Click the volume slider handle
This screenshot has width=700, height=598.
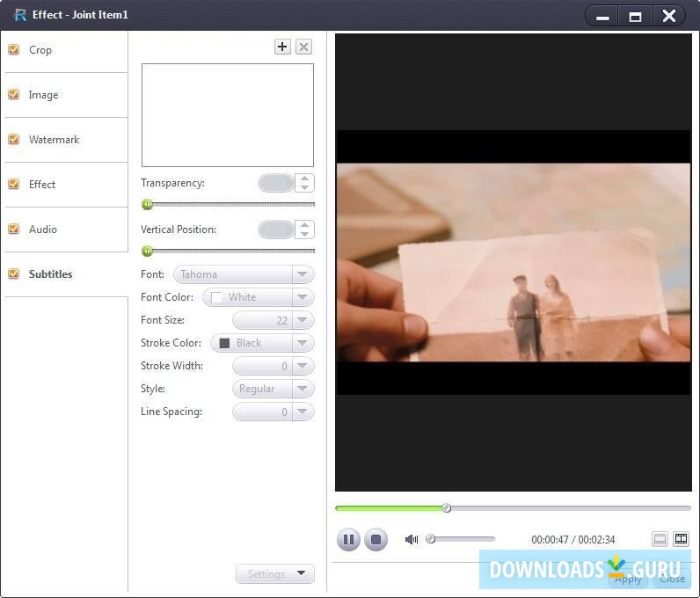pos(431,539)
